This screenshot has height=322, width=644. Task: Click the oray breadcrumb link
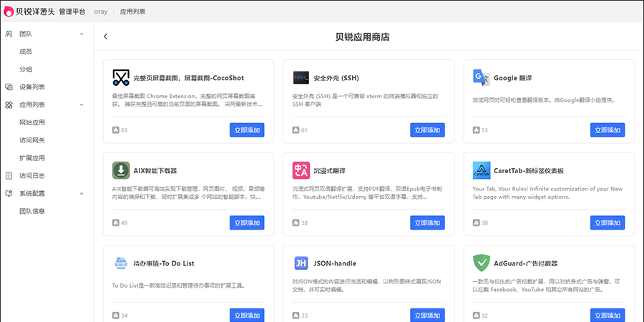click(x=100, y=12)
